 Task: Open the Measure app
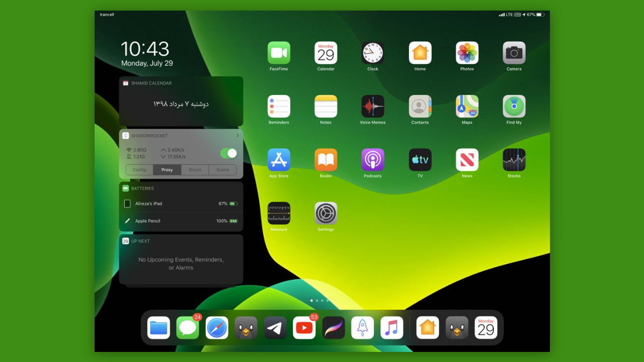(x=279, y=213)
